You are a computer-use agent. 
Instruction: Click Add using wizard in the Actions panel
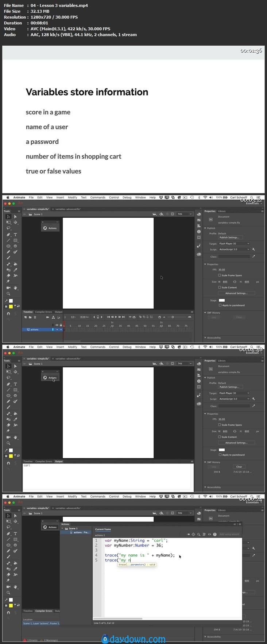point(229,534)
